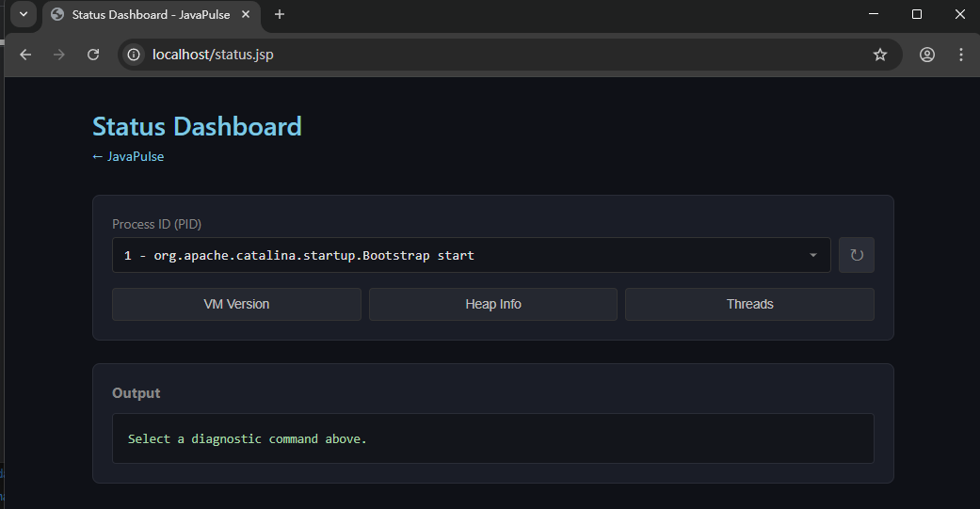
Task: Run the VM Version command
Action: [x=236, y=305]
